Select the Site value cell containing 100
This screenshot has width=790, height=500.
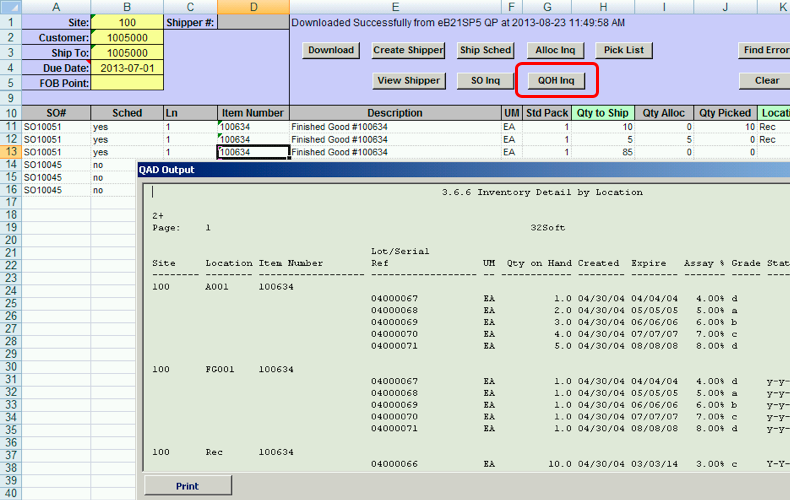point(127,22)
